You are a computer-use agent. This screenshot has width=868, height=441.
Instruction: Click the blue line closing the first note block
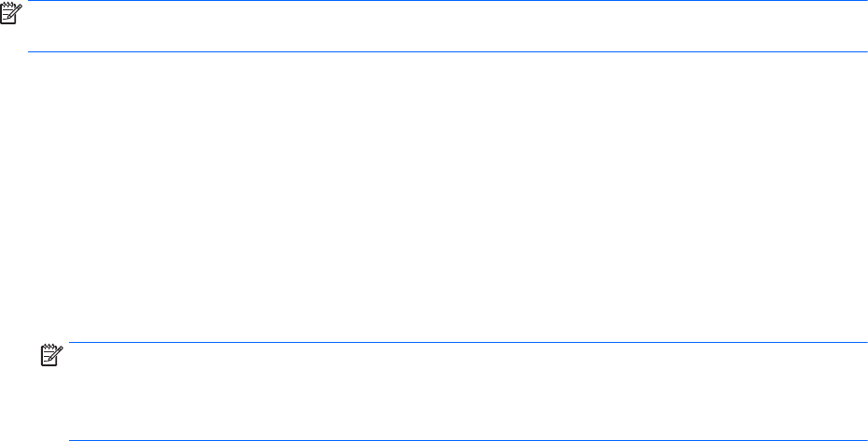tap(447, 51)
